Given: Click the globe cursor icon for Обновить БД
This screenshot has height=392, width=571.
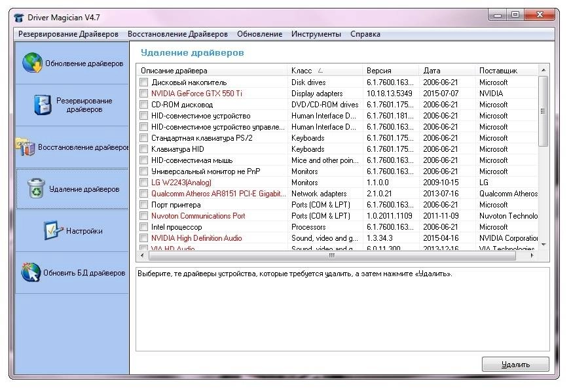Looking at the screenshot, I should [31, 272].
